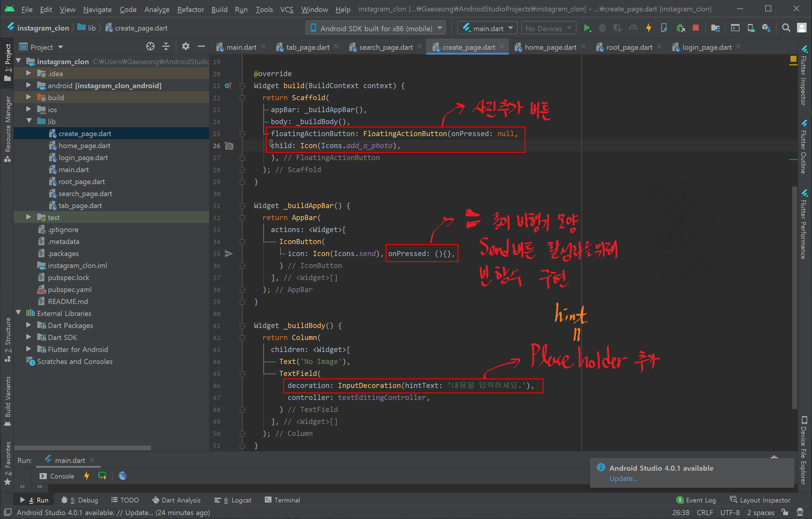Open the profiler gauge icon

coord(633,28)
